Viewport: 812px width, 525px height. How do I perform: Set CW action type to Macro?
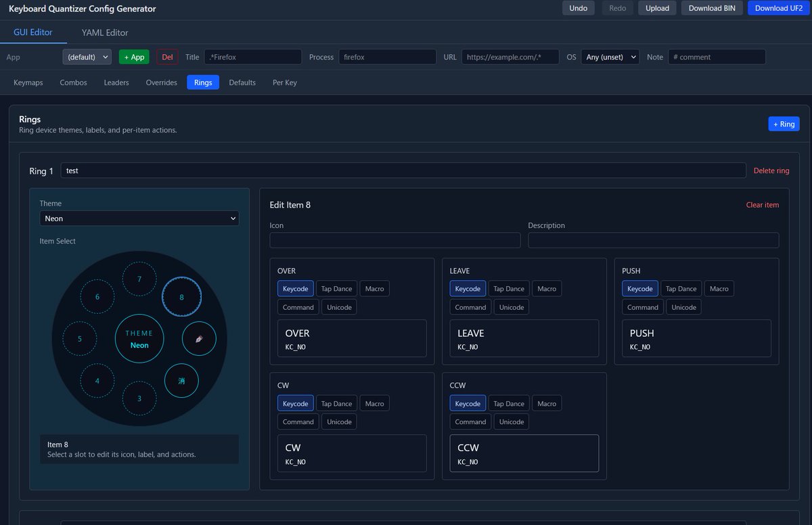374,403
